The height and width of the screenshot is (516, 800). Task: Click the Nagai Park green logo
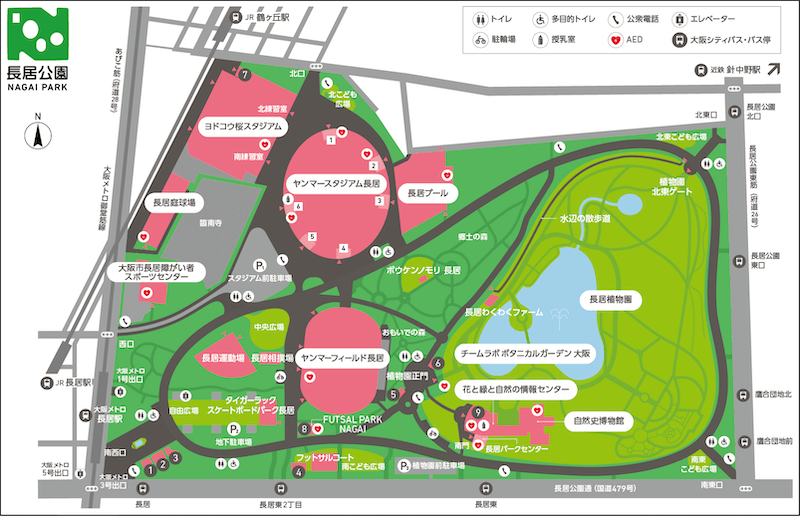click(x=38, y=34)
